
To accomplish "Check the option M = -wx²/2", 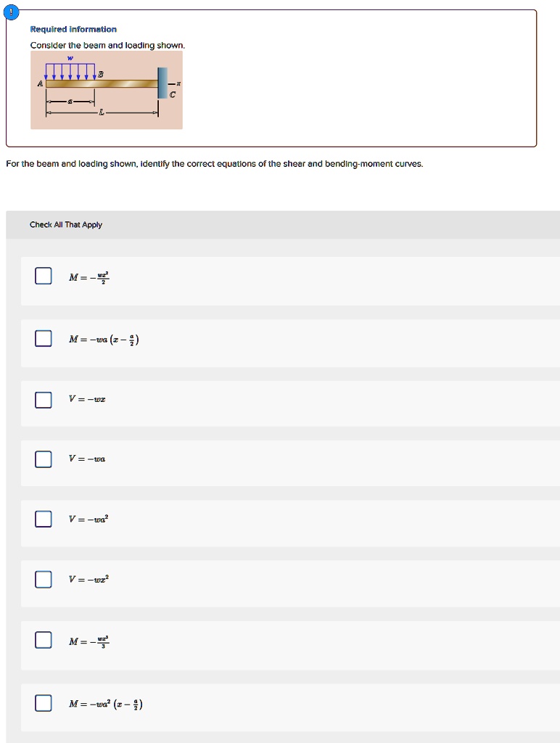I will [x=43, y=276].
